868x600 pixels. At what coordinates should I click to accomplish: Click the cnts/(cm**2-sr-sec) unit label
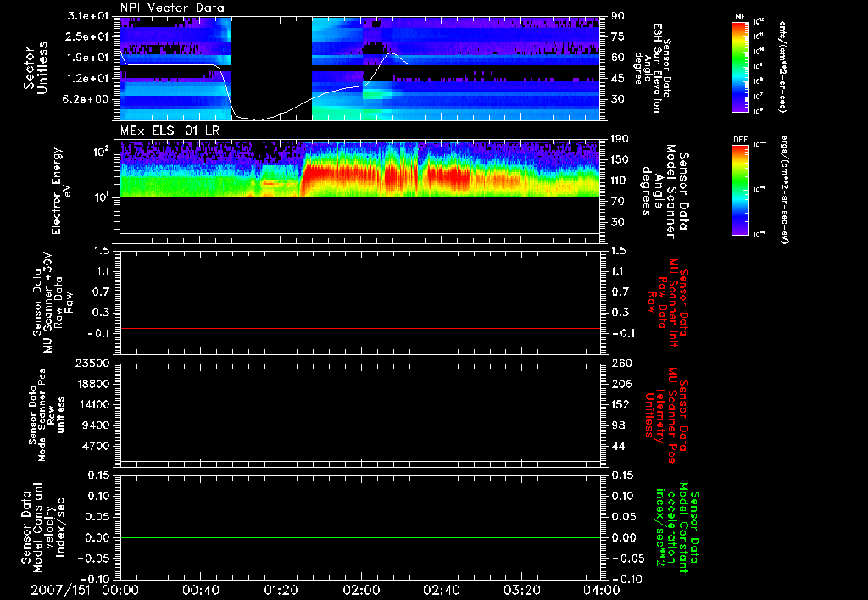[782, 66]
